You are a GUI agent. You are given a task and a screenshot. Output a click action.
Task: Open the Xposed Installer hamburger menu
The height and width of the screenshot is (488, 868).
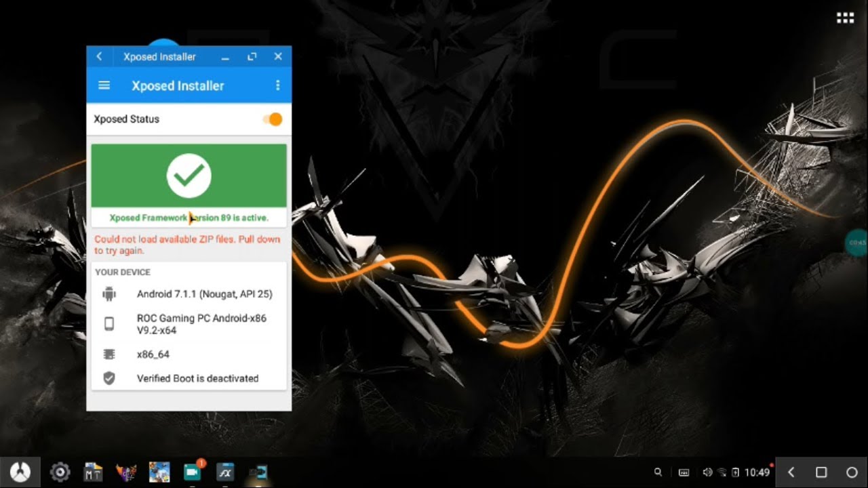104,85
